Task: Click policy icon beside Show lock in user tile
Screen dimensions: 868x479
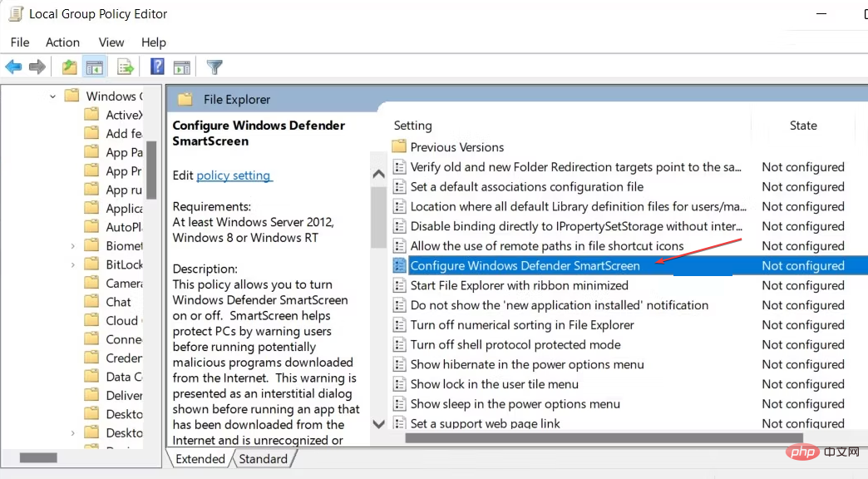Action: 399,384
